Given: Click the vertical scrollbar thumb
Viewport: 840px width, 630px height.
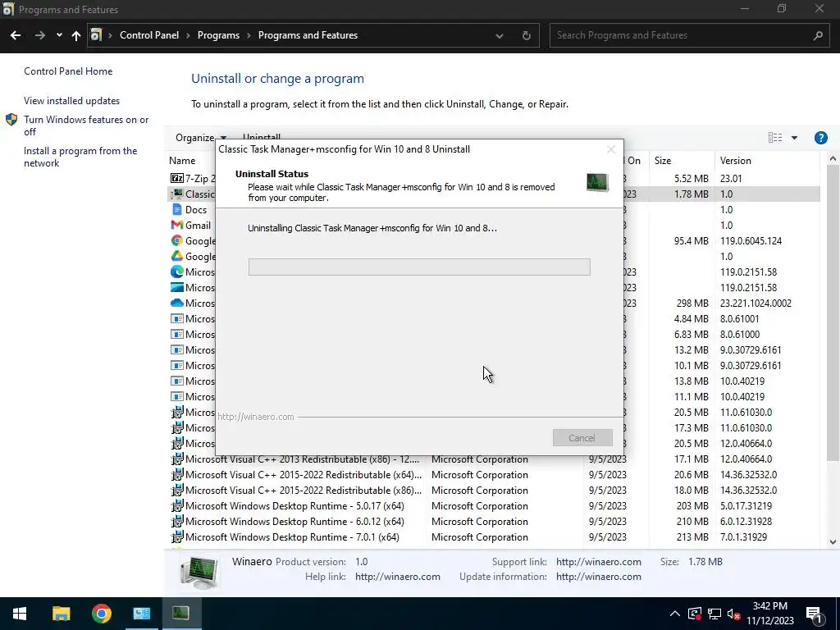Looking at the screenshot, I should (832, 313).
